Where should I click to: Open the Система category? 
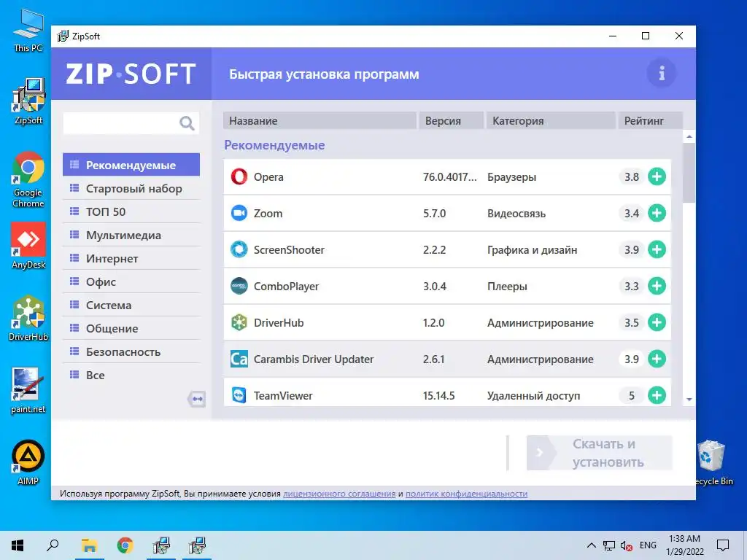(131, 305)
